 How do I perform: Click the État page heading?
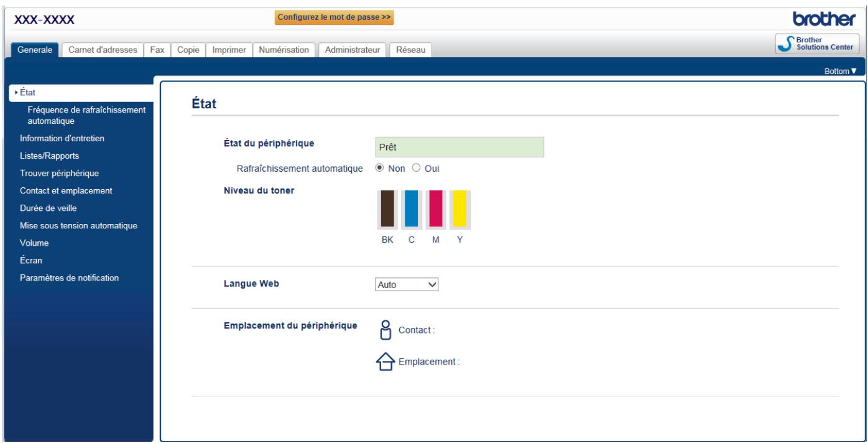coord(203,105)
